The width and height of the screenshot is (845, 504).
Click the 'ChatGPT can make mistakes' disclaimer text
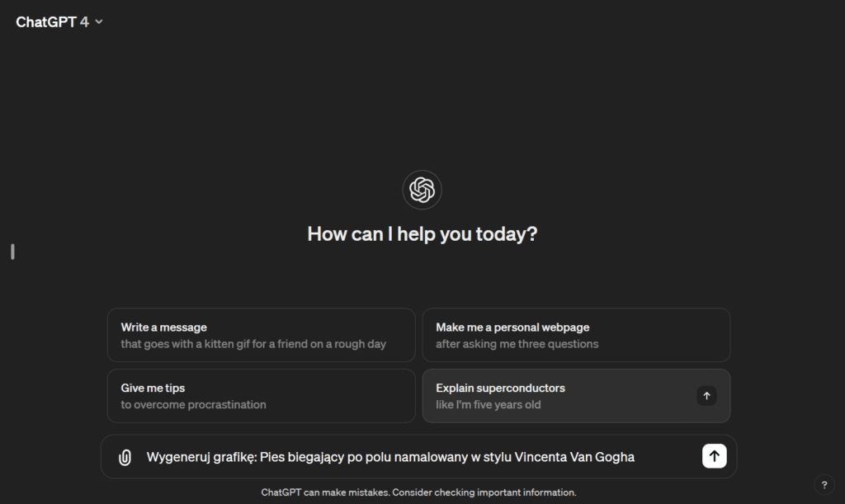[x=418, y=492]
